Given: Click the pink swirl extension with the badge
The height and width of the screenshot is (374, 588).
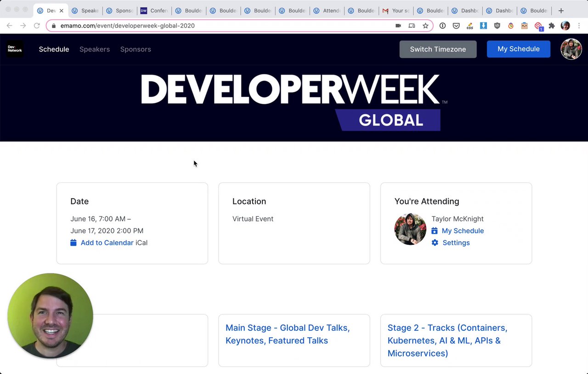Looking at the screenshot, I should [538, 26].
